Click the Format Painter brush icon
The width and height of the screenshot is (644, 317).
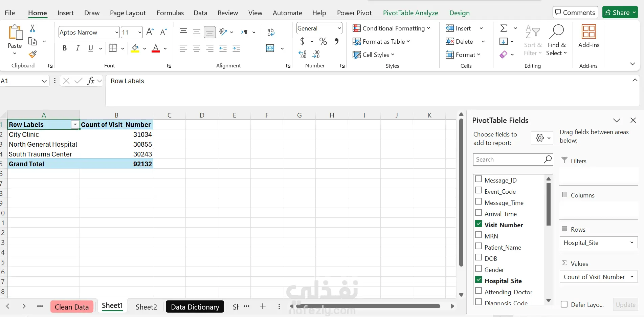(32, 54)
